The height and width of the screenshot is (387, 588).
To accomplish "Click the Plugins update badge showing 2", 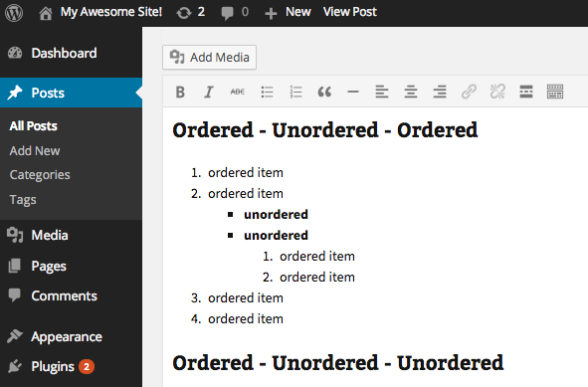I will click(x=87, y=367).
